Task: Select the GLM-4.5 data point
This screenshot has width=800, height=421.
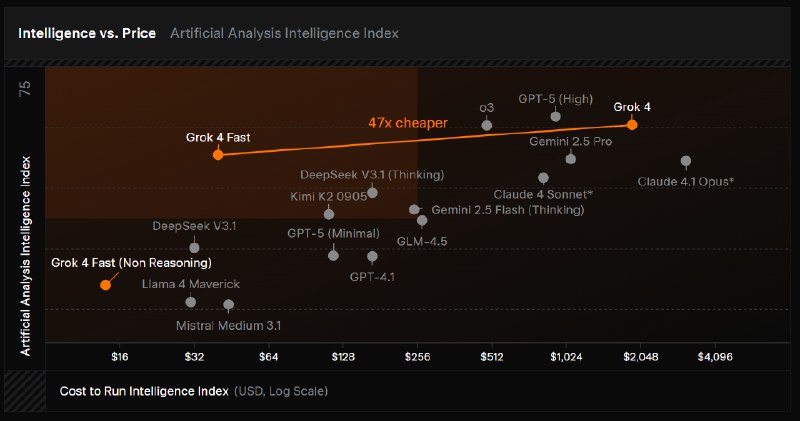Action: click(x=422, y=220)
